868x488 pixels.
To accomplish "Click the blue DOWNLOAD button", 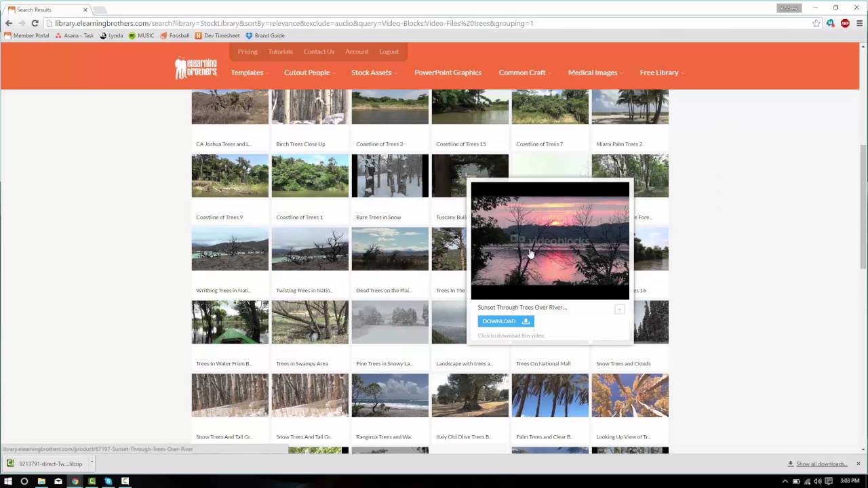I will (x=506, y=321).
